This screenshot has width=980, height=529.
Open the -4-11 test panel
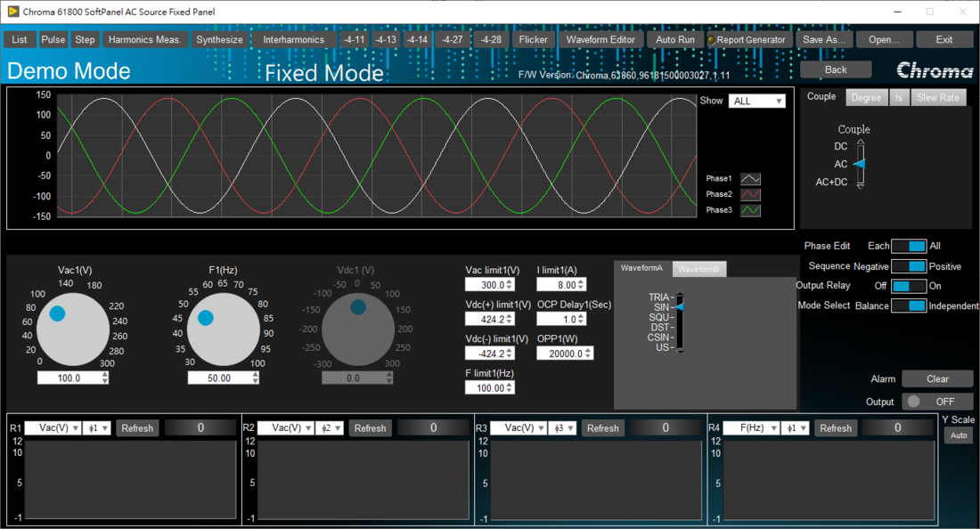[355, 39]
